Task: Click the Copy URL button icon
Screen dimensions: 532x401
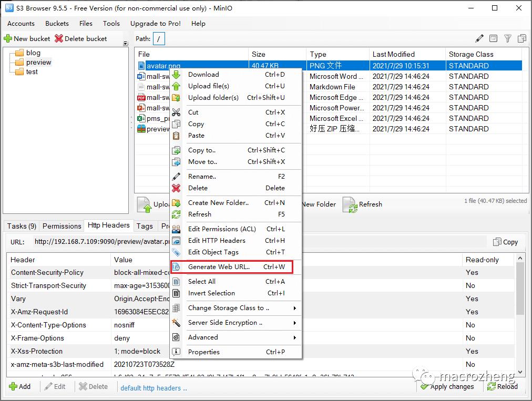Action: tap(497, 242)
